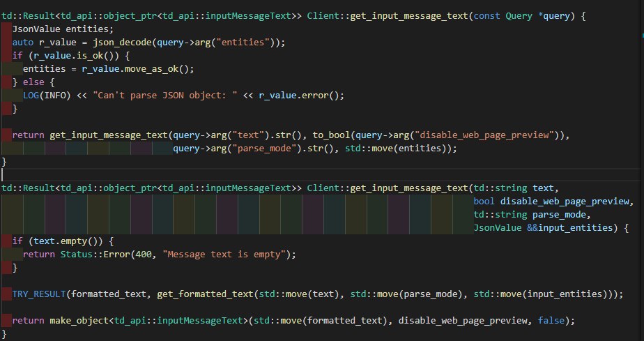
Task: Click the 400 error code number
Action: pyautogui.click(x=144, y=255)
